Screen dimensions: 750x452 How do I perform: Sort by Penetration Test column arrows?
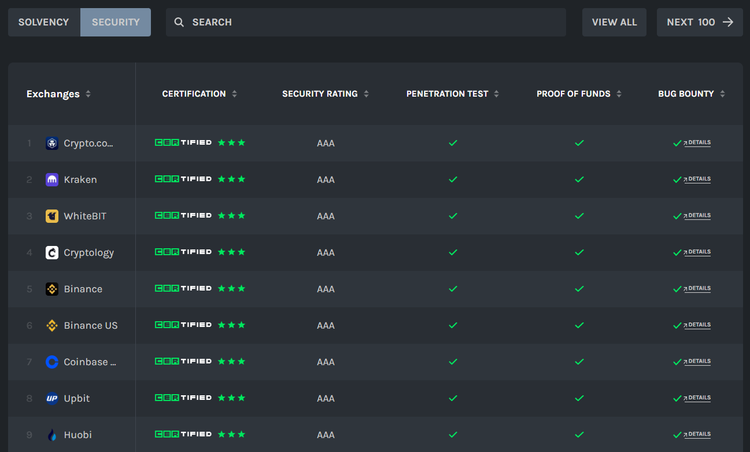(x=496, y=94)
